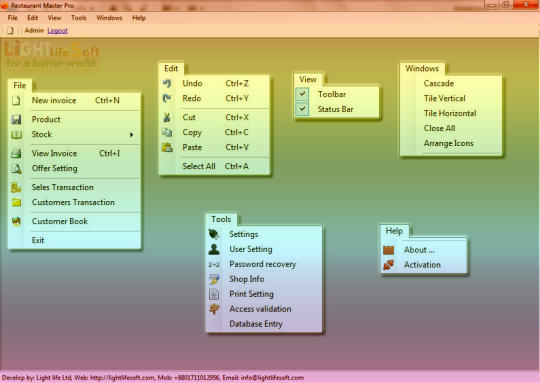Screen dimensions: 540x383
Task: Click the Password recovery 2+2 icon
Action: pos(214,265)
